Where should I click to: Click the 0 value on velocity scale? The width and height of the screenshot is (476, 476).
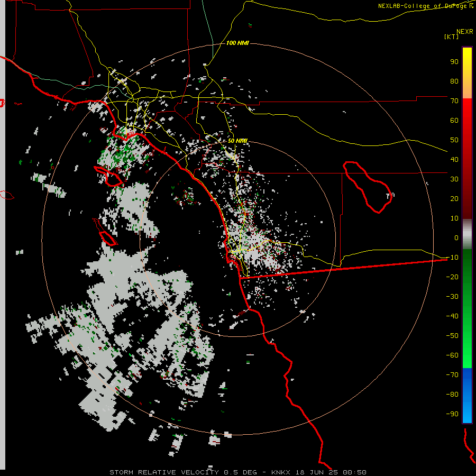coord(456,237)
